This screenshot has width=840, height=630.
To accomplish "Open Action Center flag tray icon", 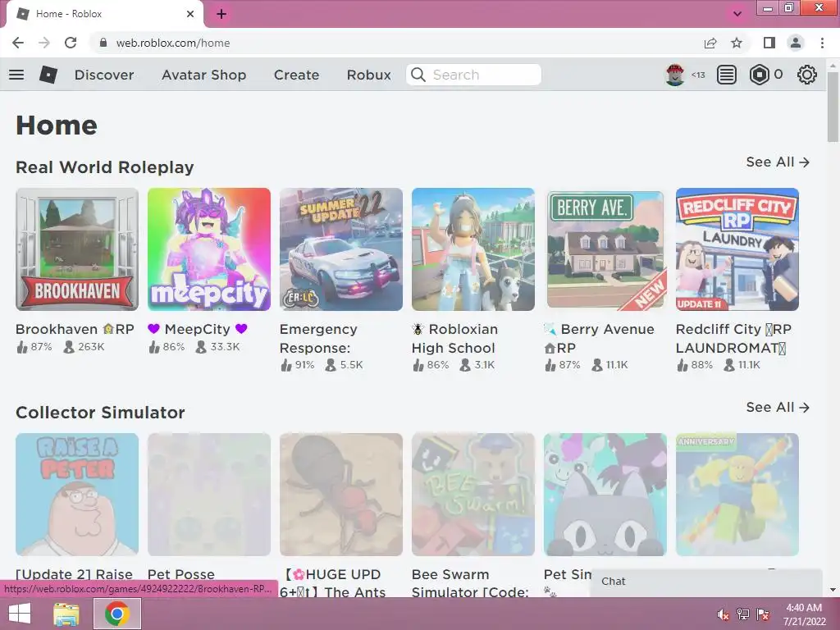I will (763, 614).
